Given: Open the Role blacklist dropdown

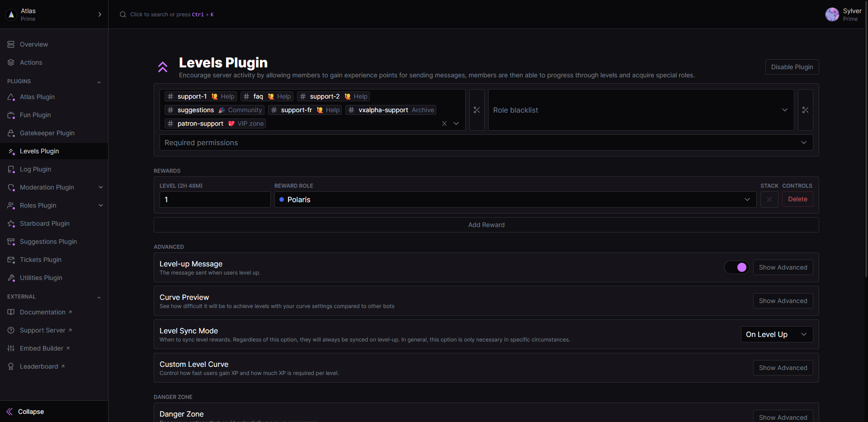Looking at the screenshot, I should point(641,110).
